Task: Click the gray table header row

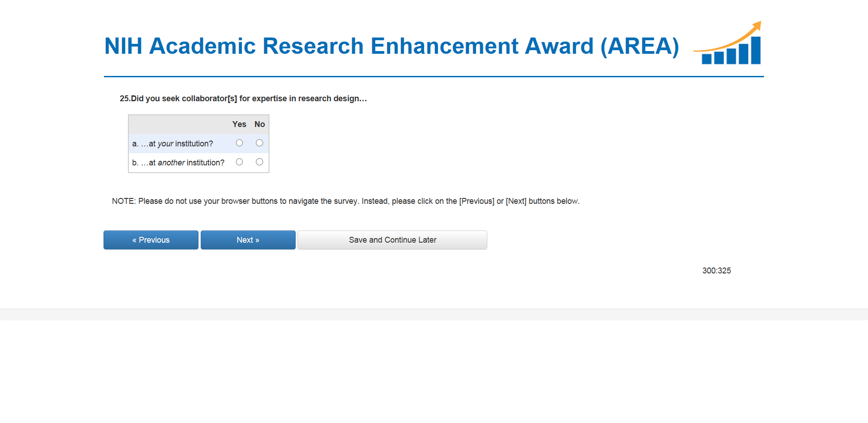Action: click(x=181, y=124)
